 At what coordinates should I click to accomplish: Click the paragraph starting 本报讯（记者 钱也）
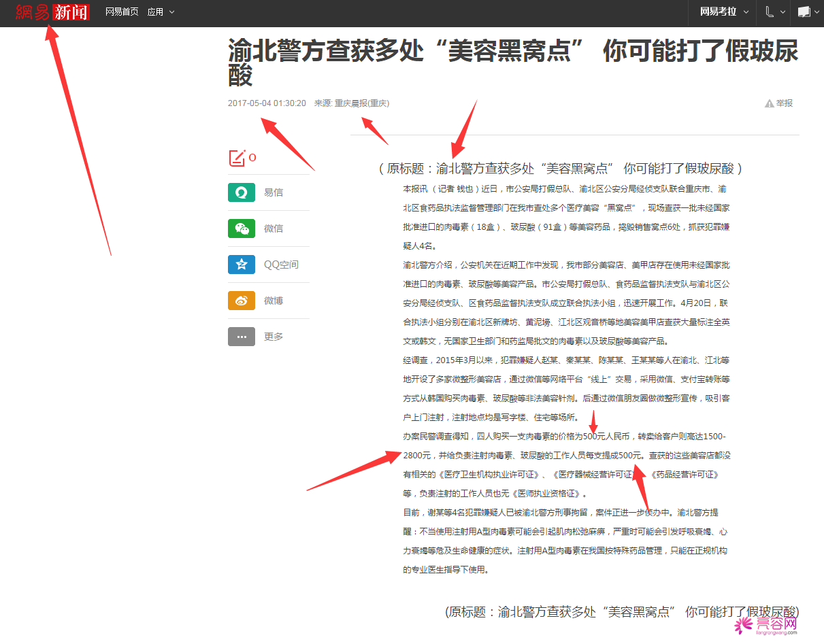(x=566, y=217)
